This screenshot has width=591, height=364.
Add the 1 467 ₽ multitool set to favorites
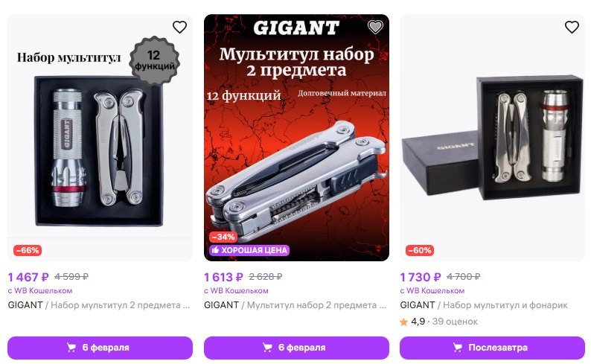click(179, 27)
